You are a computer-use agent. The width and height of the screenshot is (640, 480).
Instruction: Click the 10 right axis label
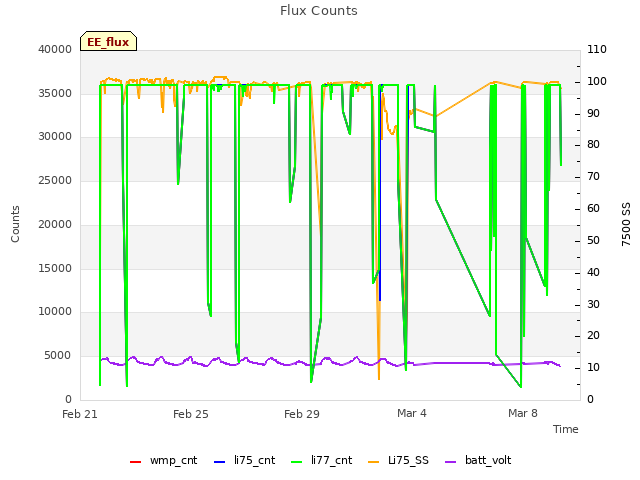click(593, 367)
